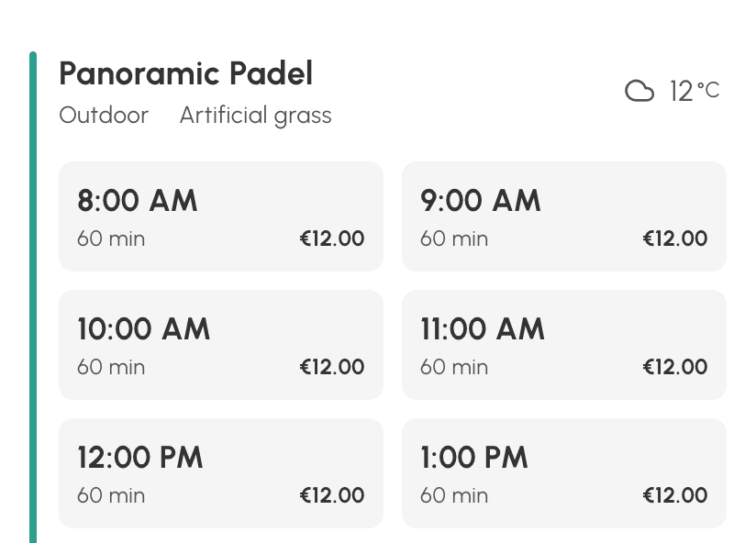Screen dimensions: 756x543
Task: Select the 8:00 AM time slot
Action: coord(221,216)
